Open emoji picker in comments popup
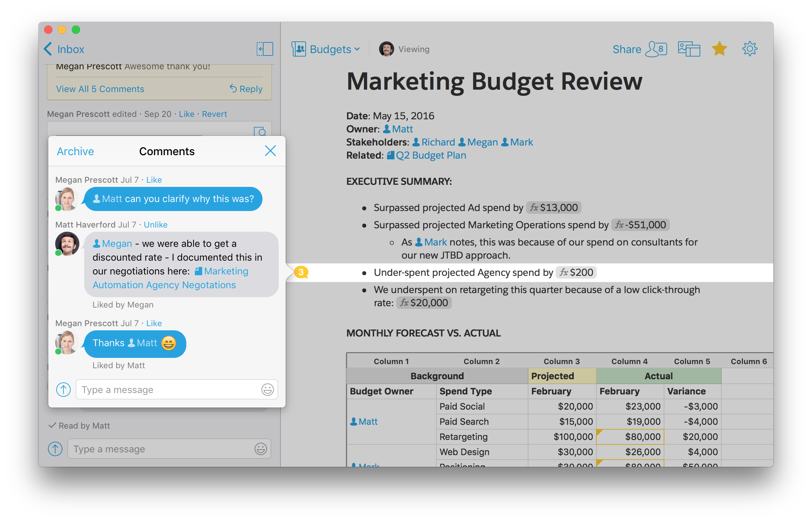This screenshot has height=522, width=812. pyautogui.click(x=267, y=390)
